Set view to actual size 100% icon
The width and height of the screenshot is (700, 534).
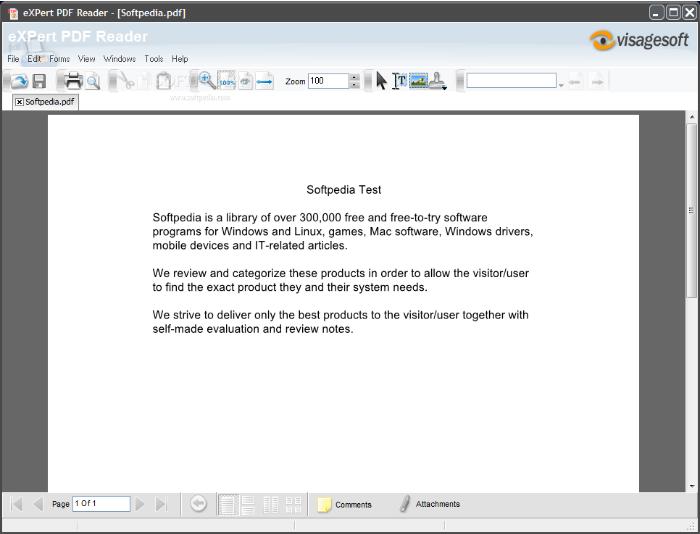226,81
